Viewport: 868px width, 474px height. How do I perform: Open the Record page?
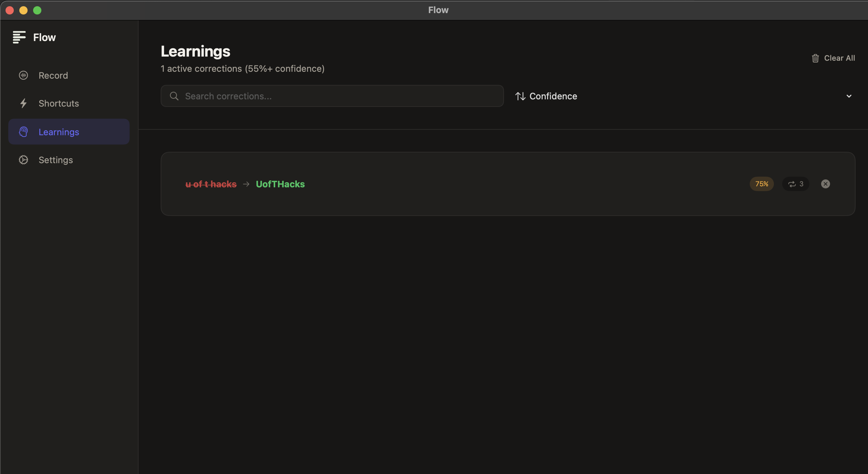(x=53, y=75)
